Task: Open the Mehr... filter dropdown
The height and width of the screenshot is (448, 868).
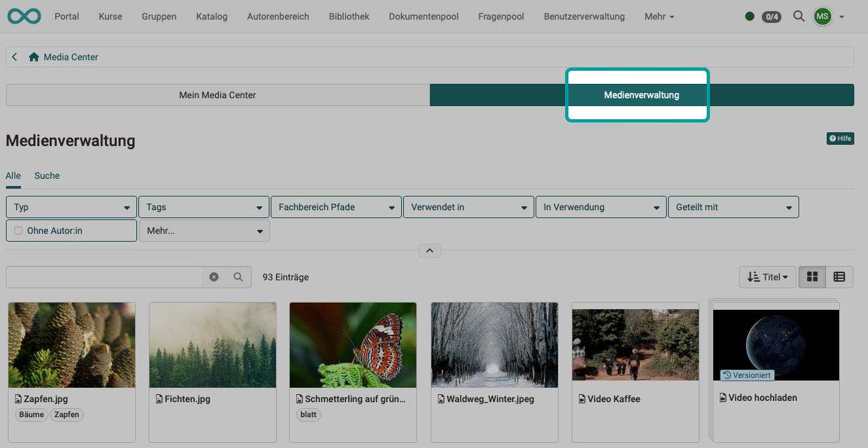Action: pos(204,230)
